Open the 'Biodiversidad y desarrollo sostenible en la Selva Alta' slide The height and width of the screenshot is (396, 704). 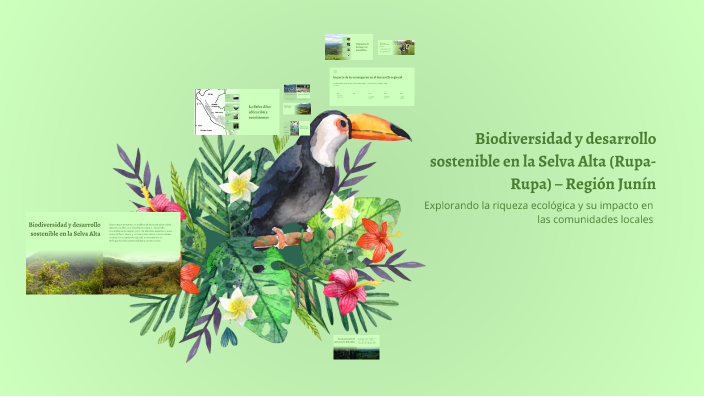pos(103,253)
